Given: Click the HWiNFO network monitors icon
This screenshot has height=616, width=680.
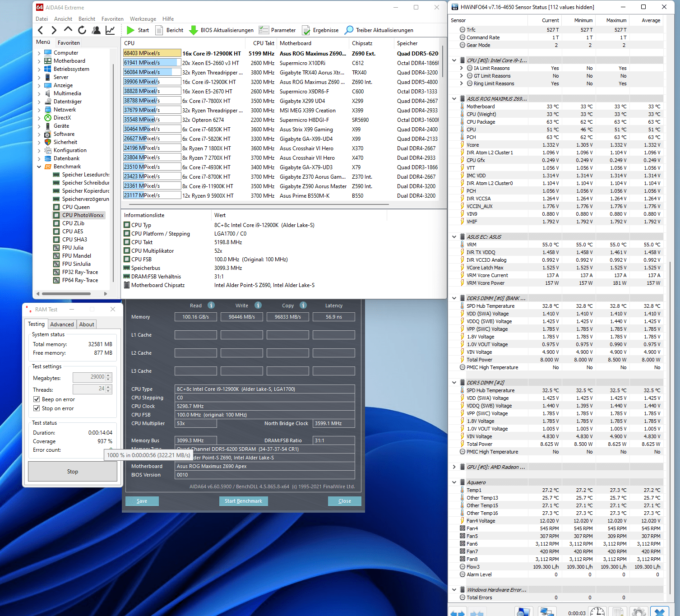Looking at the screenshot, I should (547, 611).
